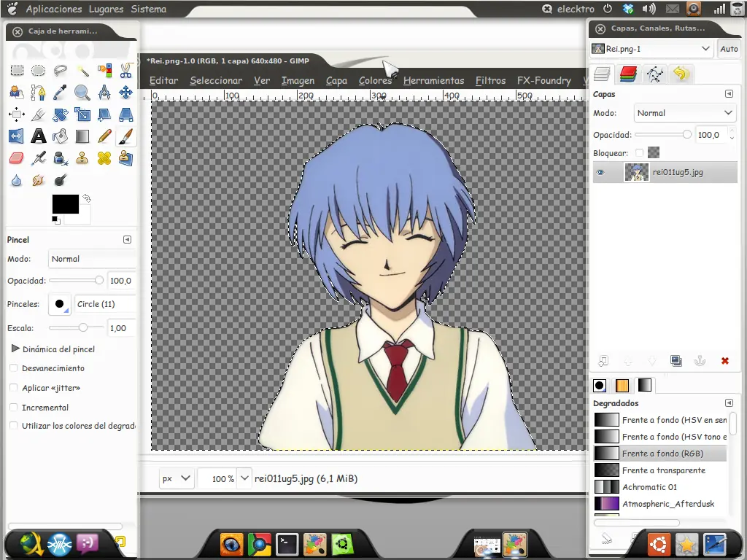Select the Scale tool
Image resolution: width=747 pixels, height=560 pixels.
tap(82, 114)
